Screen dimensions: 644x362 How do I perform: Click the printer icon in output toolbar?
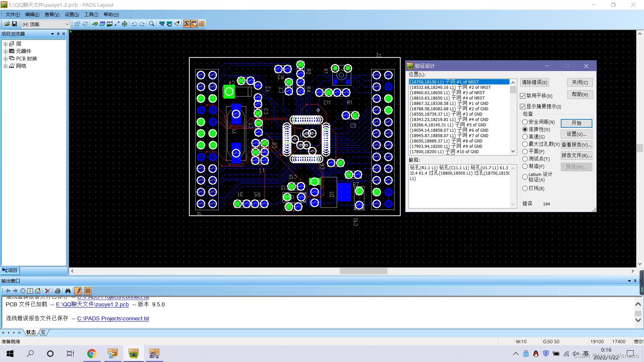click(57, 291)
